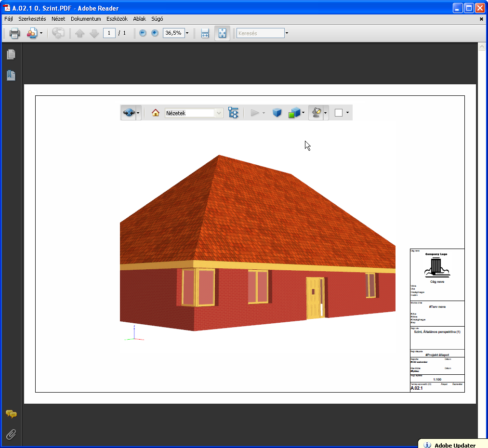This screenshot has height=448, width=488.
Task: Open the Dokumentum menu
Action: point(85,19)
